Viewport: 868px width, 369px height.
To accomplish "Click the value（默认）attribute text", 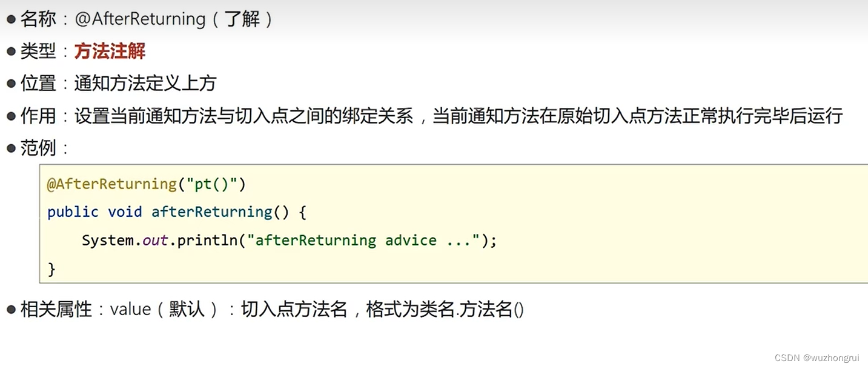I will click(164, 310).
